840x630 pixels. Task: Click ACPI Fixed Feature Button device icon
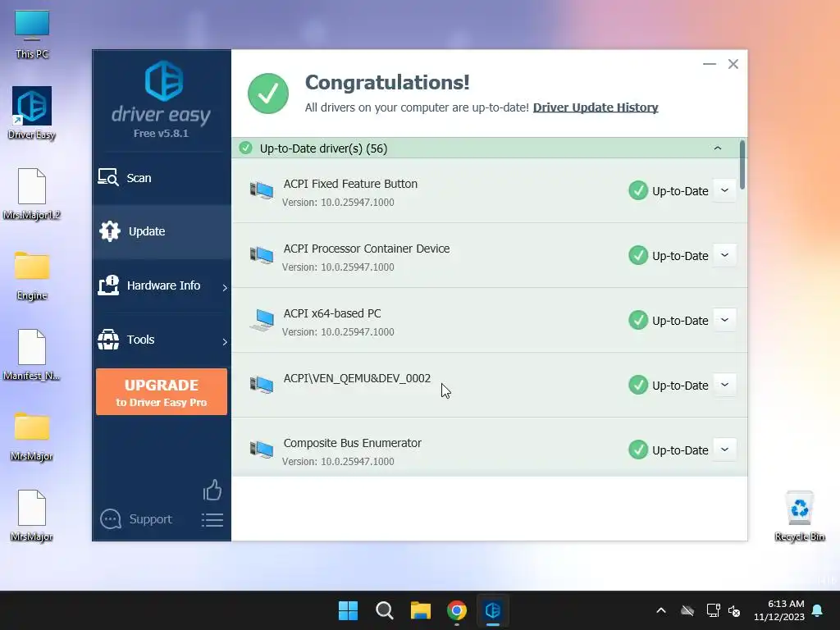click(262, 190)
